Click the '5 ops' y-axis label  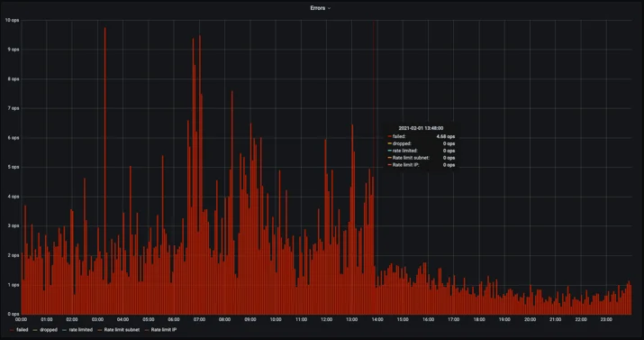click(x=13, y=168)
